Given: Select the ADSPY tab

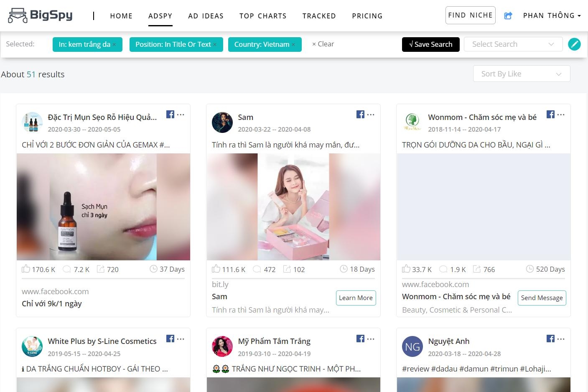Looking at the screenshot, I should [x=160, y=16].
